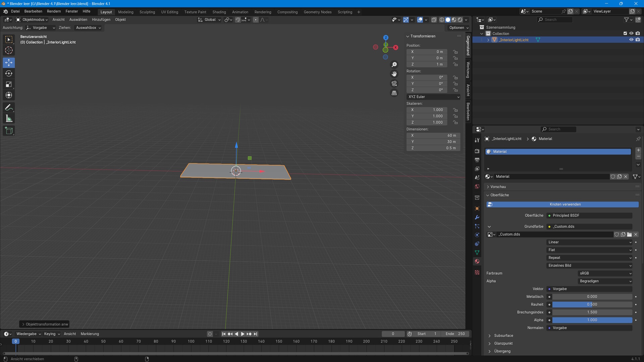Expand the Subsurface panel

(x=503, y=336)
